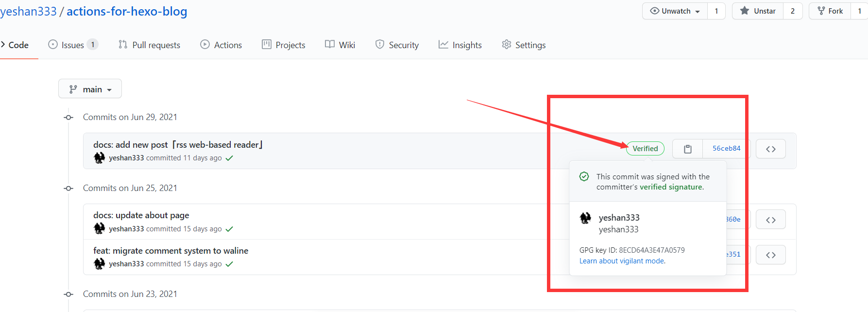868x312 pixels.
Task: Browse repository at the update about page commit
Action: 771,220
